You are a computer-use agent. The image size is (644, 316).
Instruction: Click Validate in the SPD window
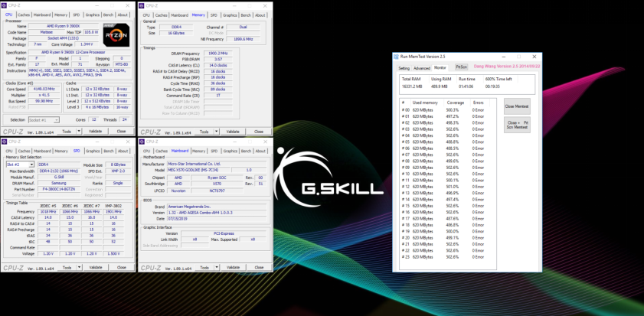tap(96, 267)
